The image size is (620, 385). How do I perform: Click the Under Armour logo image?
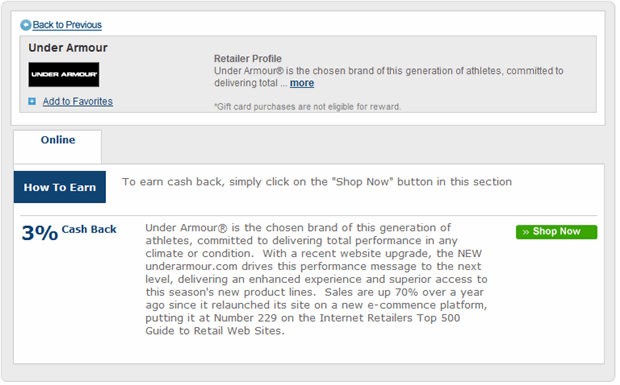pyautogui.click(x=64, y=74)
